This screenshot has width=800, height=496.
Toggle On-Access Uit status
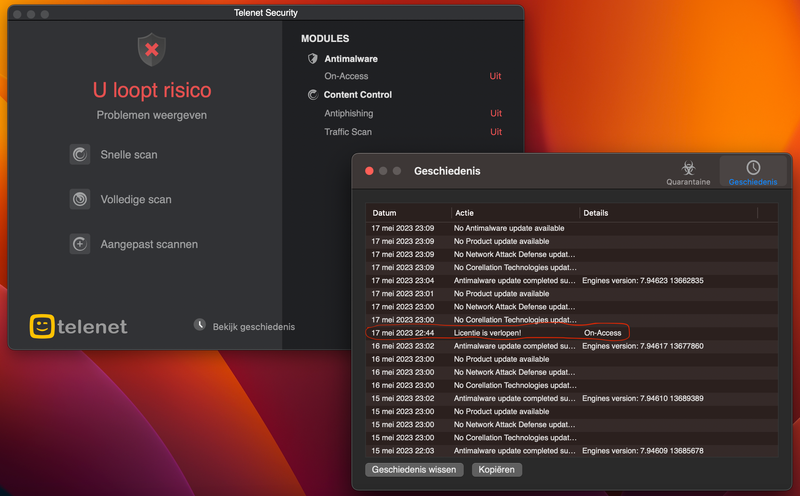click(x=495, y=76)
